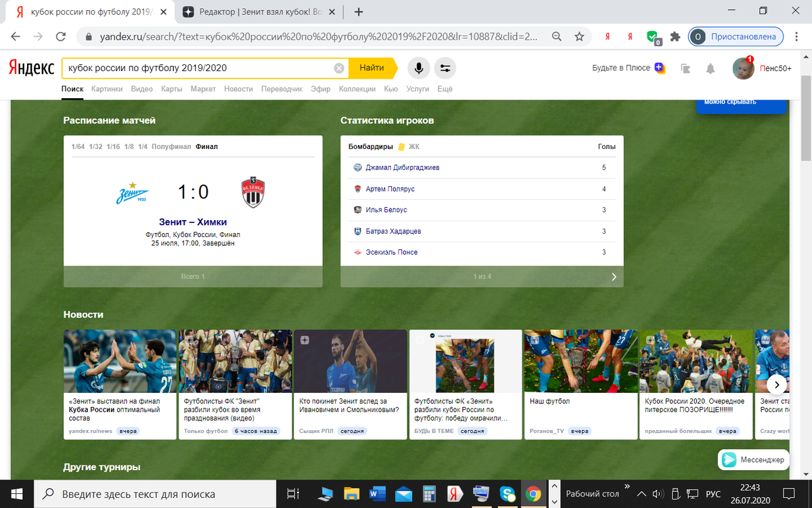Clear the search query with the X icon
This screenshot has width=812, height=508.
[339, 68]
